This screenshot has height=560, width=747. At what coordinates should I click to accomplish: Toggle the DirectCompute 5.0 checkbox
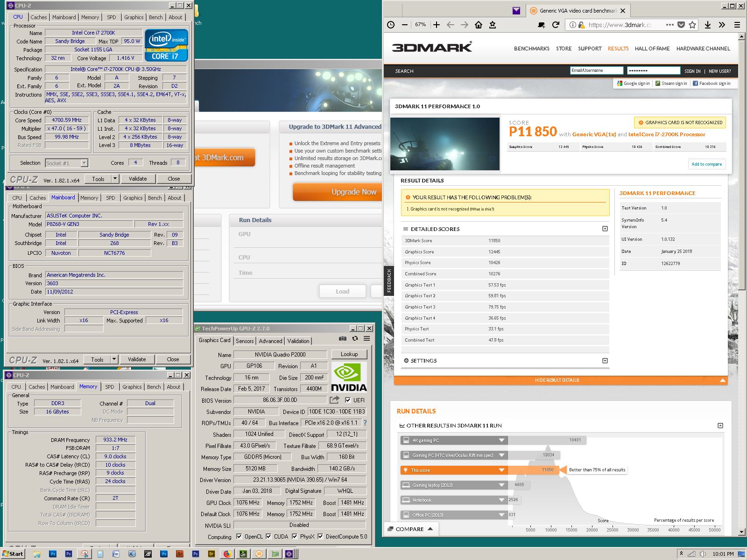click(320, 537)
